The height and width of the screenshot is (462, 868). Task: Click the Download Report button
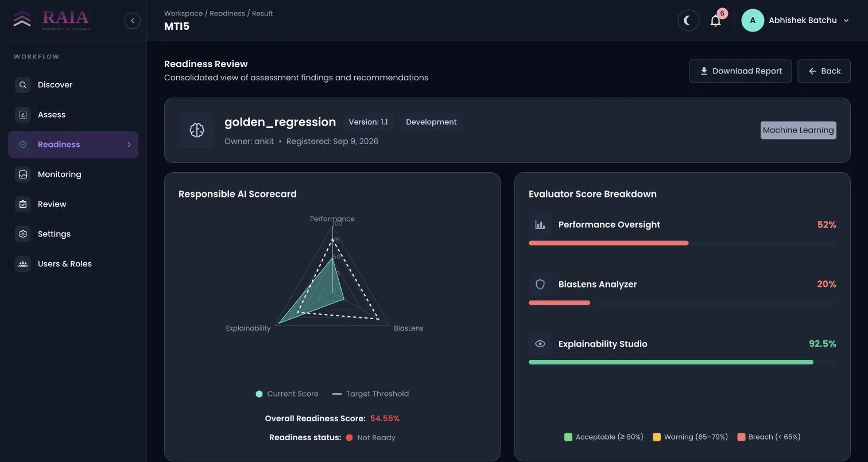[x=741, y=71]
